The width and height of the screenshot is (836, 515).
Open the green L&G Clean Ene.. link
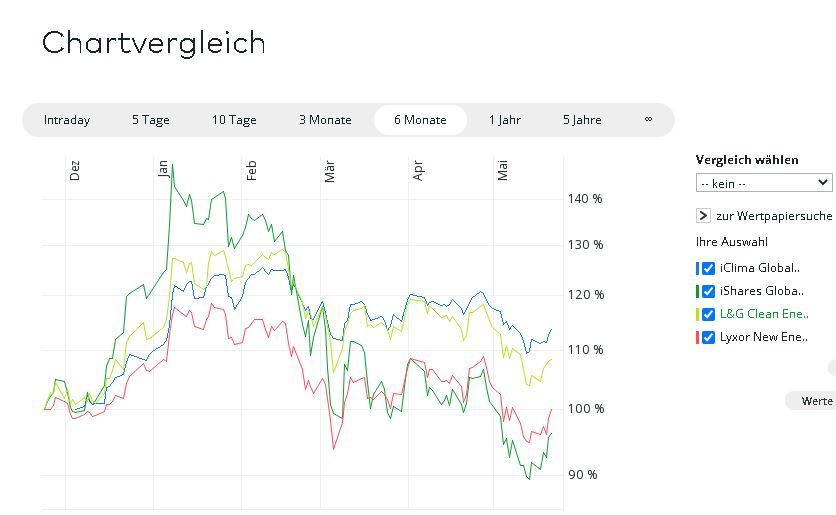pyautogui.click(x=762, y=314)
